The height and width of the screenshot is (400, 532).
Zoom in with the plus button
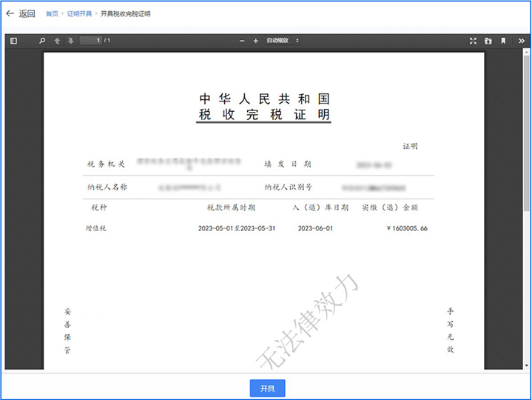256,41
